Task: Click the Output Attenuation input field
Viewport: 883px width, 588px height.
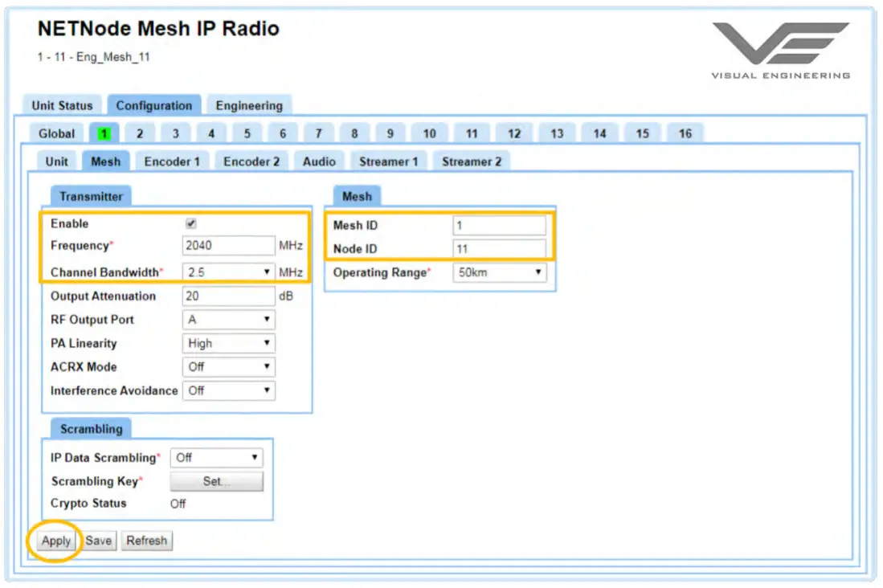Action: 229,296
